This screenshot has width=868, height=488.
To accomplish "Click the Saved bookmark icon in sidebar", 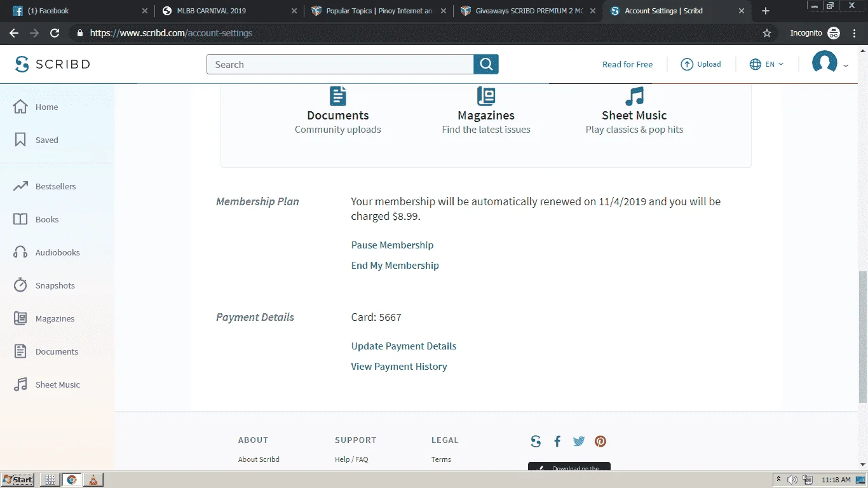I will pos(20,140).
